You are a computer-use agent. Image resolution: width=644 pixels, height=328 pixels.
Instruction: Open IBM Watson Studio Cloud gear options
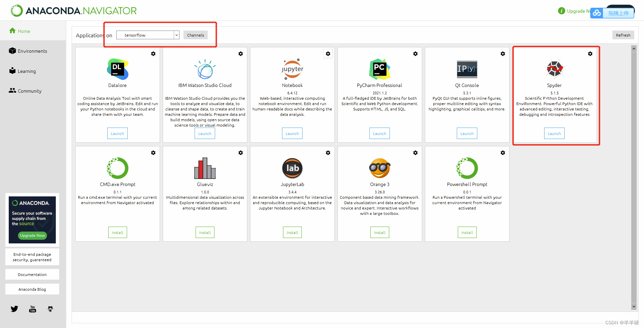coord(241,54)
